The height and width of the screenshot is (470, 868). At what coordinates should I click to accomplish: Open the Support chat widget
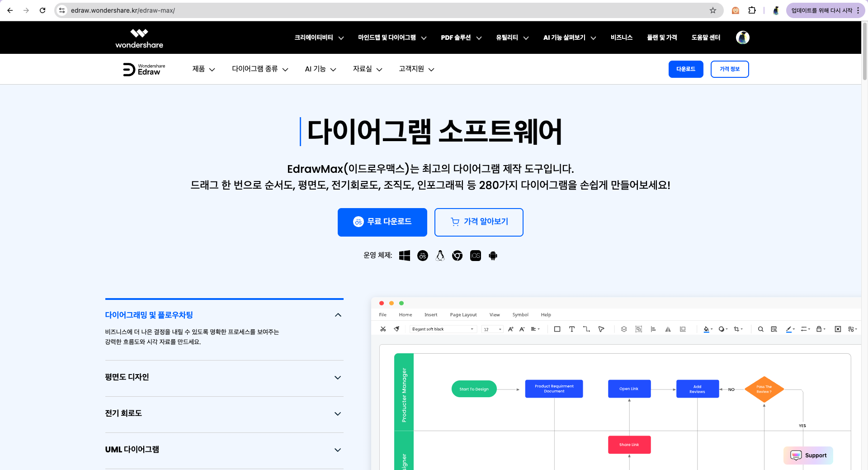click(808, 456)
